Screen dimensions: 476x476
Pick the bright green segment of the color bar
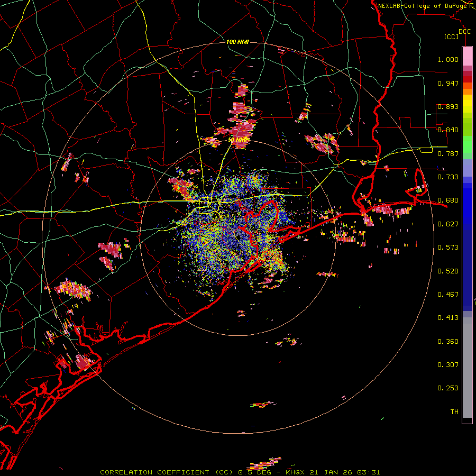tap(467, 144)
